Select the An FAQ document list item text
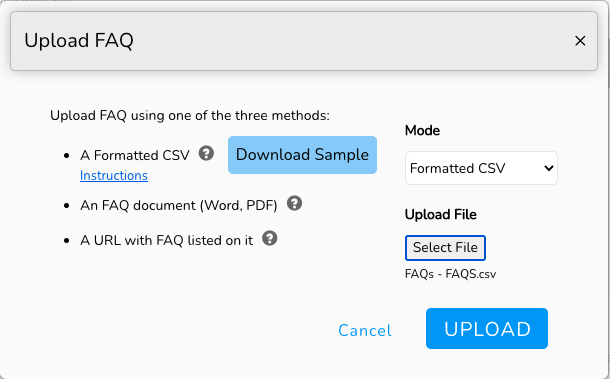The width and height of the screenshot is (610, 379). click(x=179, y=205)
